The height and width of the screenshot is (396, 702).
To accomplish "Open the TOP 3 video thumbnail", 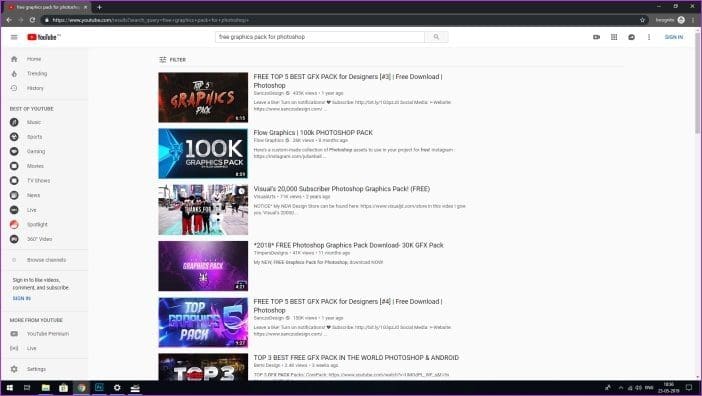I will coord(203,367).
